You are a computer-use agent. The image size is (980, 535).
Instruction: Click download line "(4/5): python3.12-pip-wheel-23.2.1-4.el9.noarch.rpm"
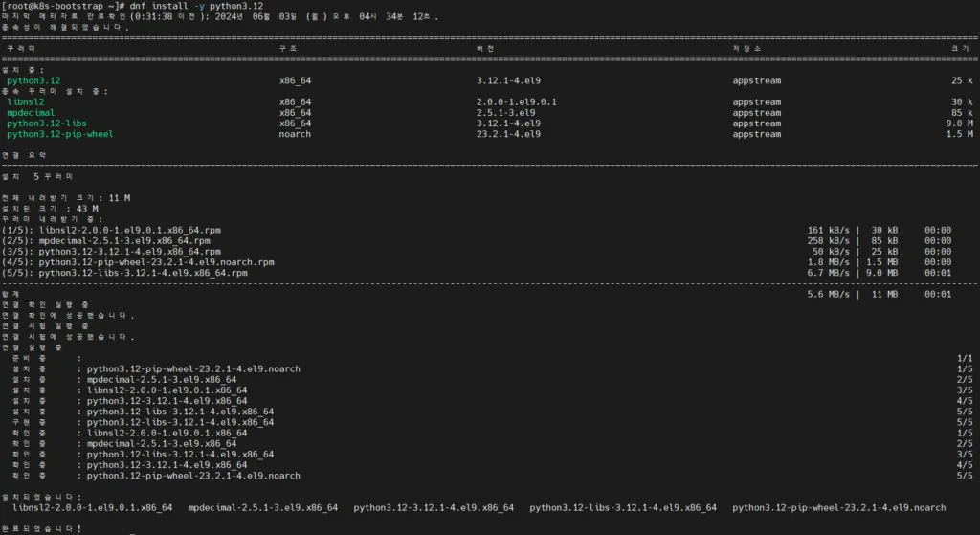point(138,262)
